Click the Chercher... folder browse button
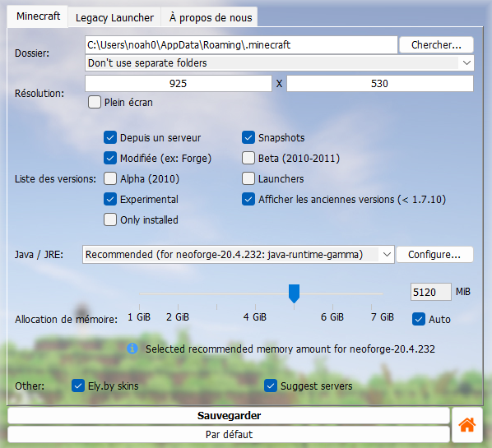Image resolution: width=492 pixels, height=448 pixels. (x=436, y=45)
